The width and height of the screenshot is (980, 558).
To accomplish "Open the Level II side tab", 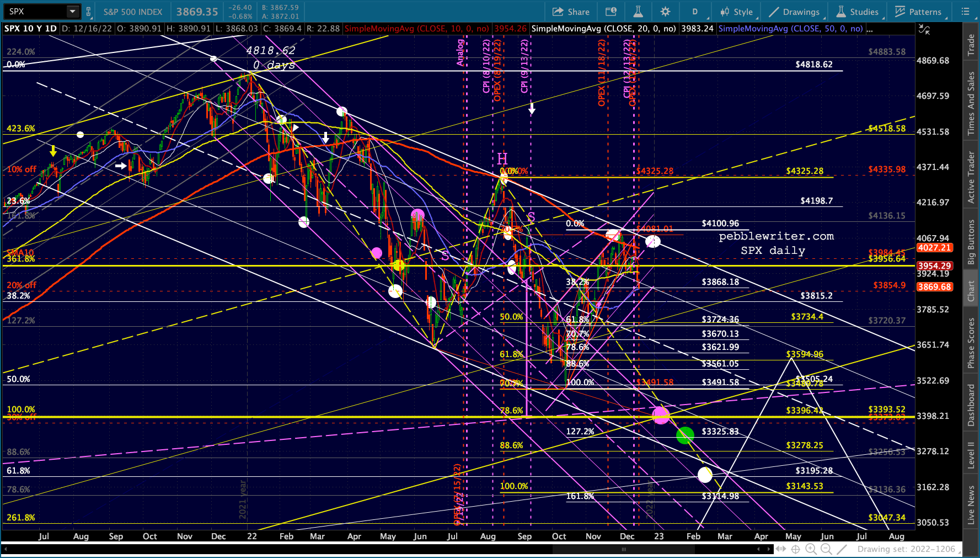I will point(971,455).
